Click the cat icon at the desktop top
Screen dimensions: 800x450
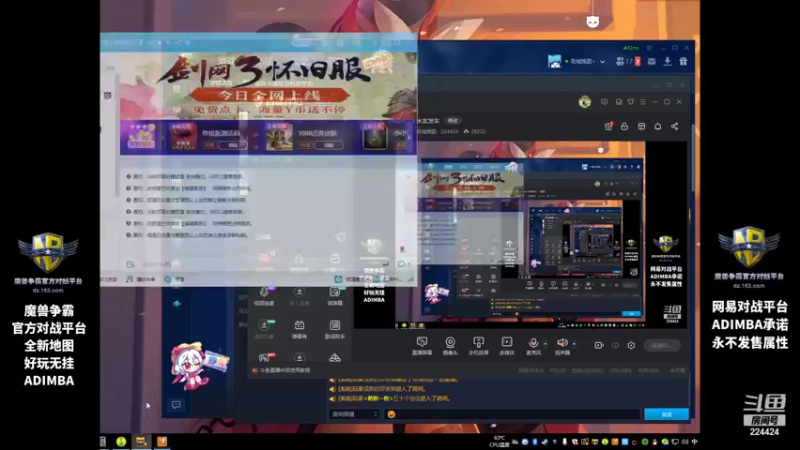click(592, 21)
